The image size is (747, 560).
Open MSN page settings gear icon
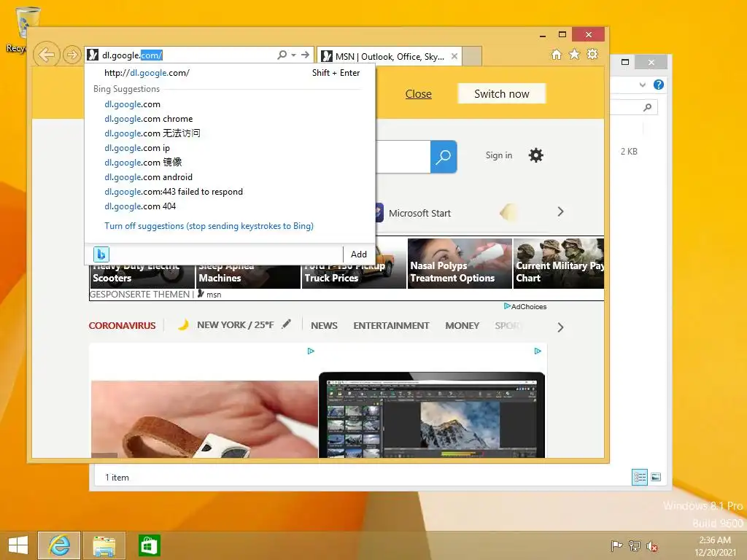536,155
